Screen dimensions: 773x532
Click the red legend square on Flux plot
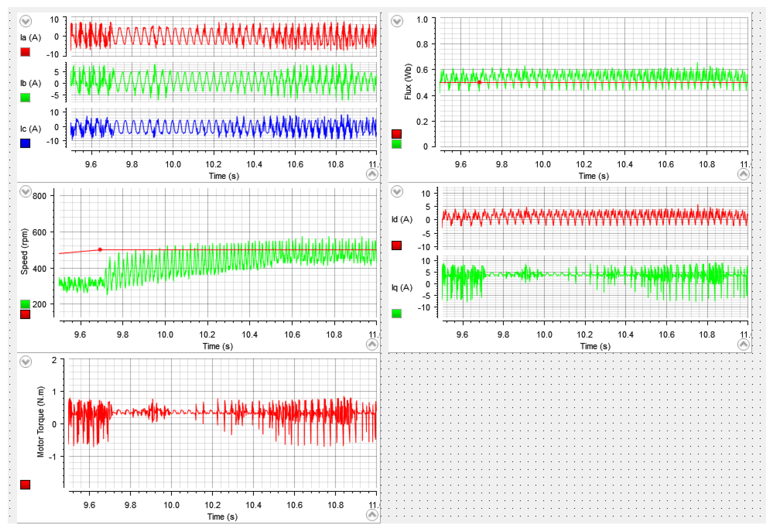pyautogui.click(x=396, y=134)
